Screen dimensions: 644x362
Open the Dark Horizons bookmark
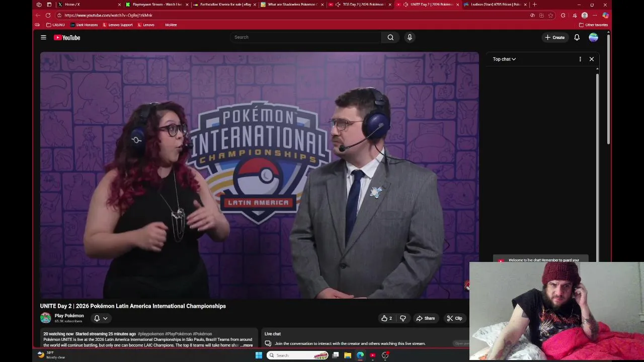point(85,25)
